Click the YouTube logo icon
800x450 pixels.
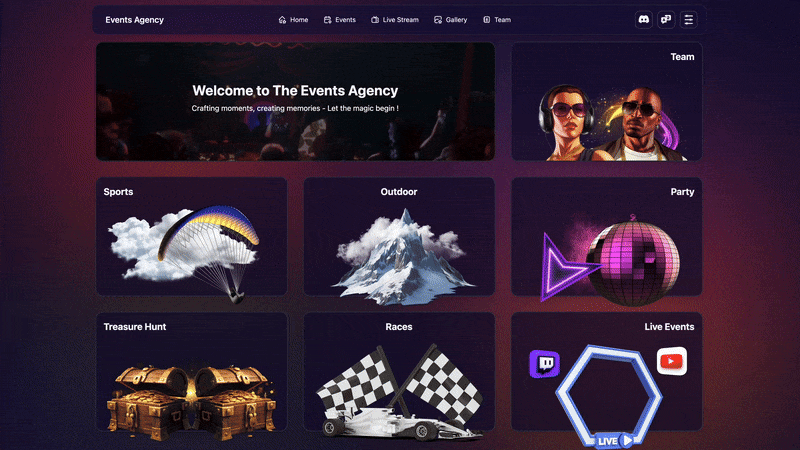coord(671,361)
